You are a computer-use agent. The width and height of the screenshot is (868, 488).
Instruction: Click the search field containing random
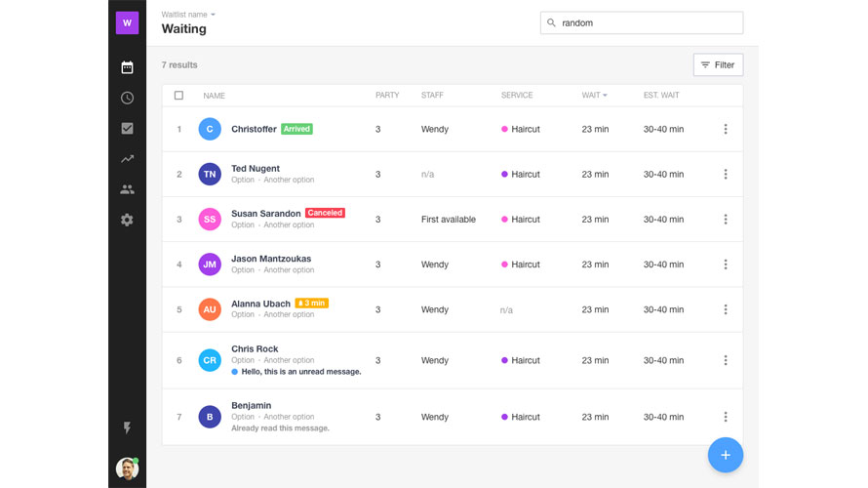(642, 22)
